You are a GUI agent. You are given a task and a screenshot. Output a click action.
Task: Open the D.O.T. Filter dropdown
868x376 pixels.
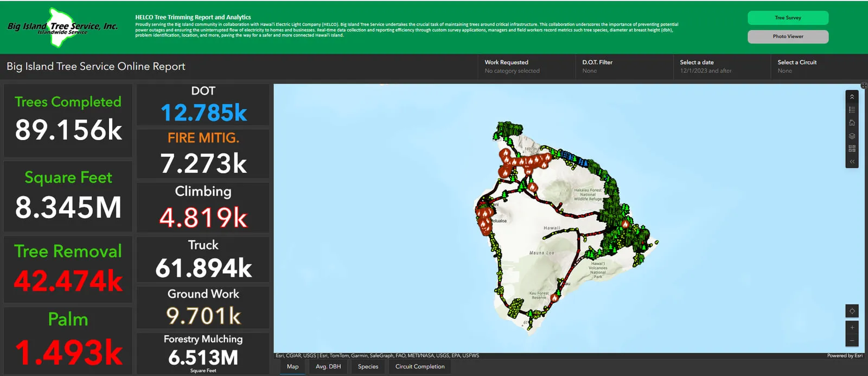click(x=624, y=67)
